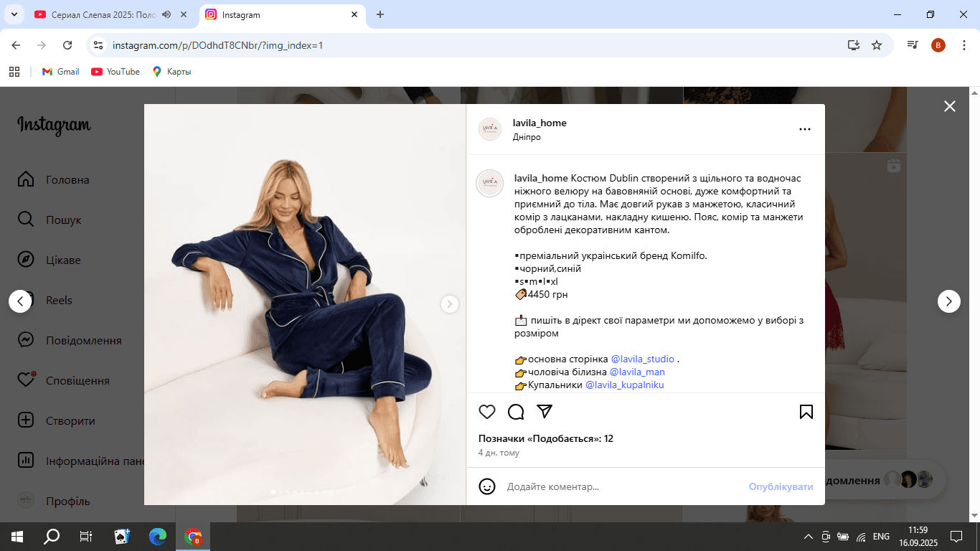Reload the page
Image resolution: width=980 pixels, height=551 pixels.
click(x=67, y=45)
